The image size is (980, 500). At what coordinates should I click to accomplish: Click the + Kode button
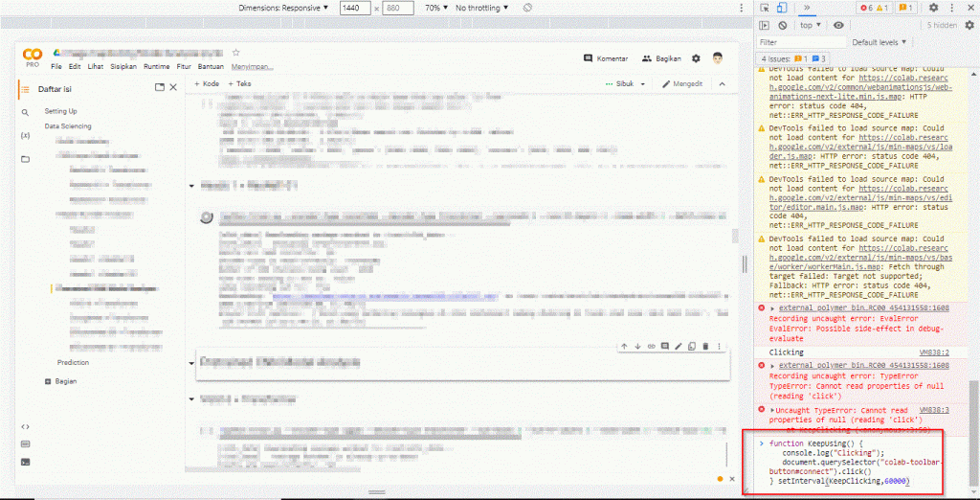click(207, 84)
